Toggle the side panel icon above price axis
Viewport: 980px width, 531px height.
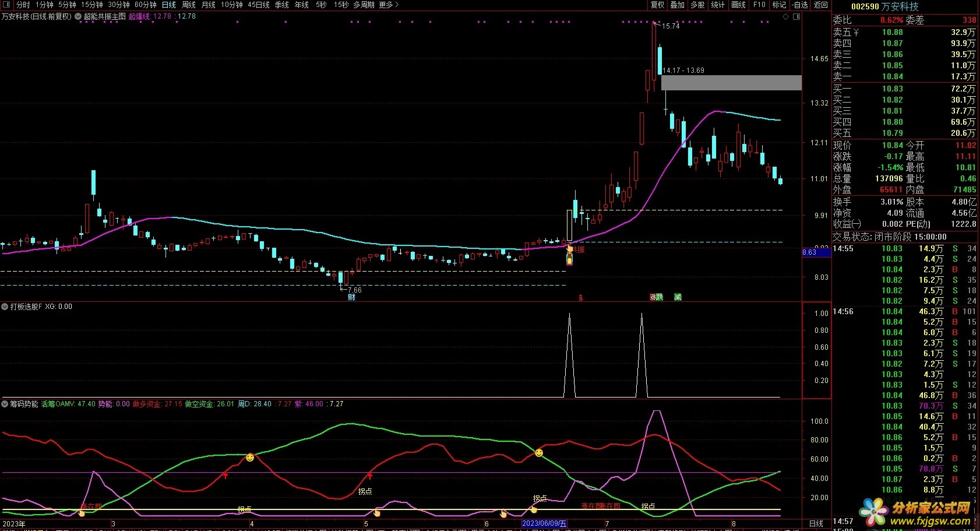pyautogui.click(x=796, y=16)
